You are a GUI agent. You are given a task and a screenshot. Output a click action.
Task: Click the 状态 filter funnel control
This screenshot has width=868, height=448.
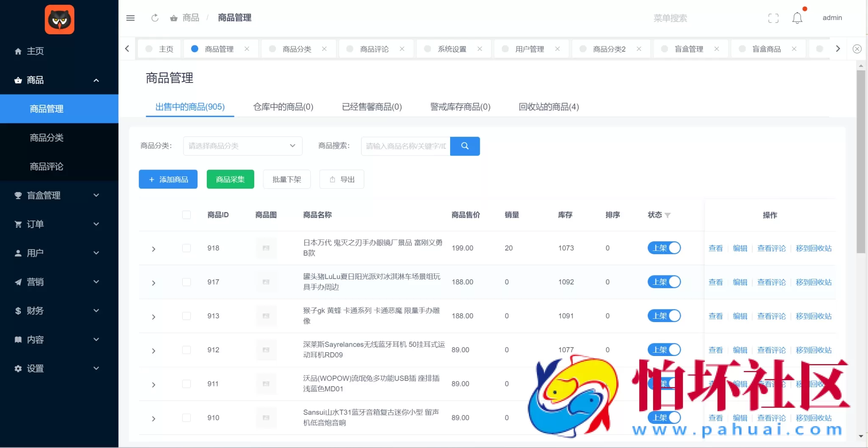point(668,215)
